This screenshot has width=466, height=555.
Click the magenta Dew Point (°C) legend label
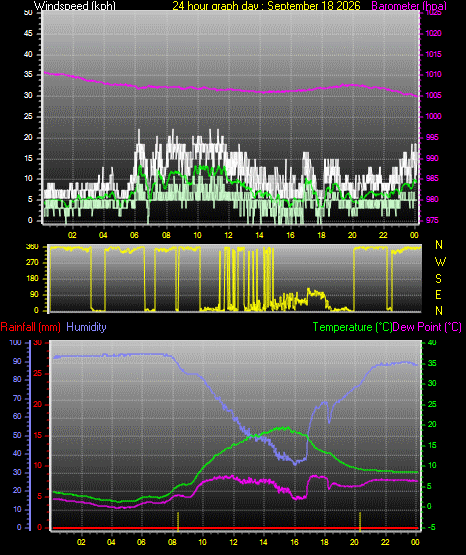coord(427,327)
